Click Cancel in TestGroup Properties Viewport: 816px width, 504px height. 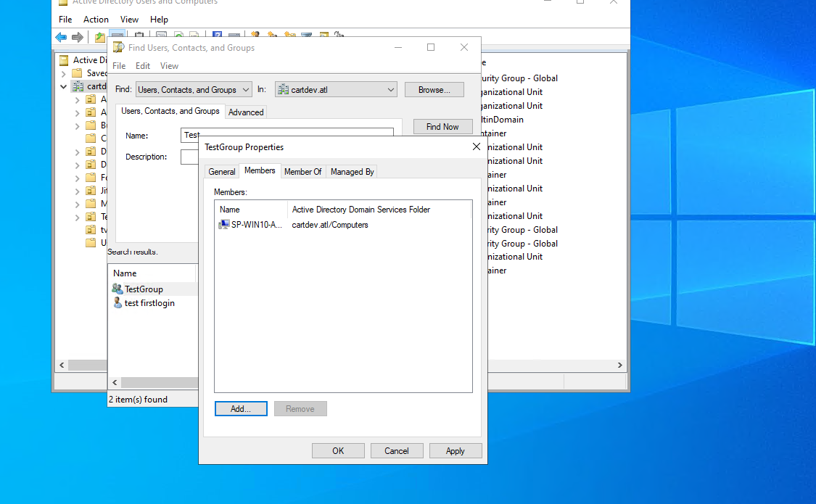[x=397, y=451]
